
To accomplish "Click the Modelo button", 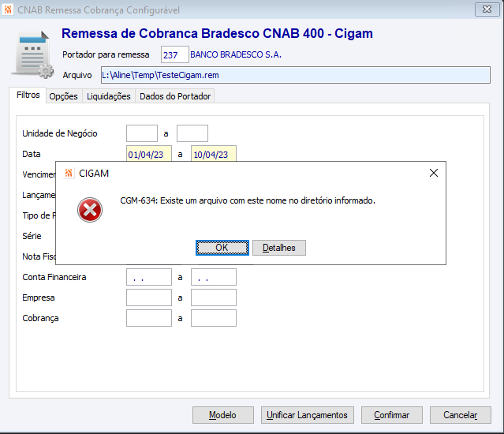I will pyautogui.click(x=222, y=415).
